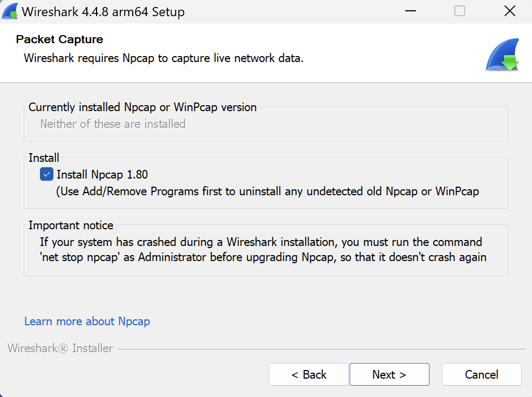Screen dimensions: 532x397
Task: Click the 'Wireshark requires Npcap' subtitle text
Action: tap(163, 58)
